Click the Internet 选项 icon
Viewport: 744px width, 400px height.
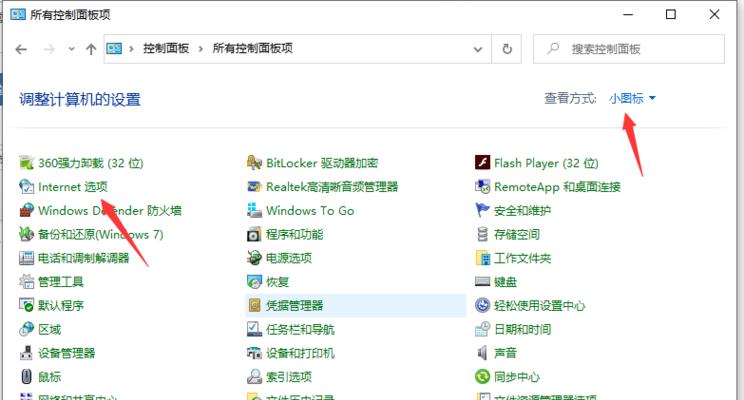(26, 186)
